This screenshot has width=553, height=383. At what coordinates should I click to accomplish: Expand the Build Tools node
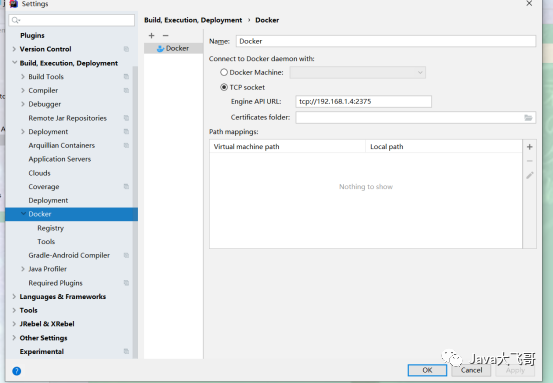click(23, 77)
